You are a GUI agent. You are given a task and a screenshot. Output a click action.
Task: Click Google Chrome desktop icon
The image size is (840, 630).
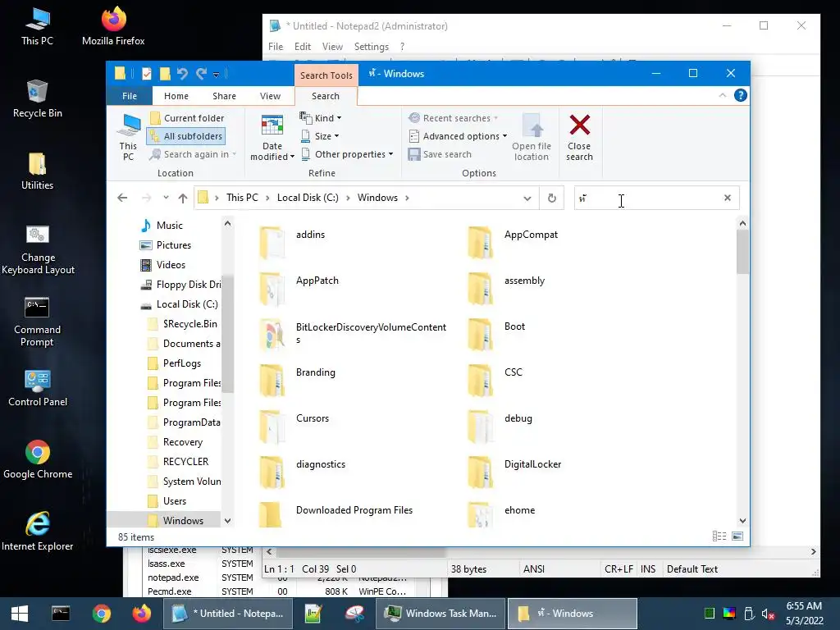click(38, 459)
